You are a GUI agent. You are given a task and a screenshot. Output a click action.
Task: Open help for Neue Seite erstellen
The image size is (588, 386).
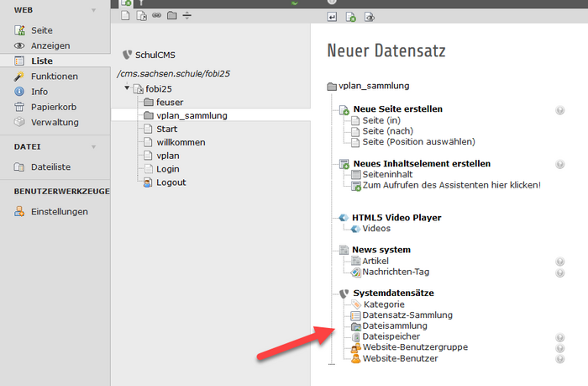click(559, 110)
